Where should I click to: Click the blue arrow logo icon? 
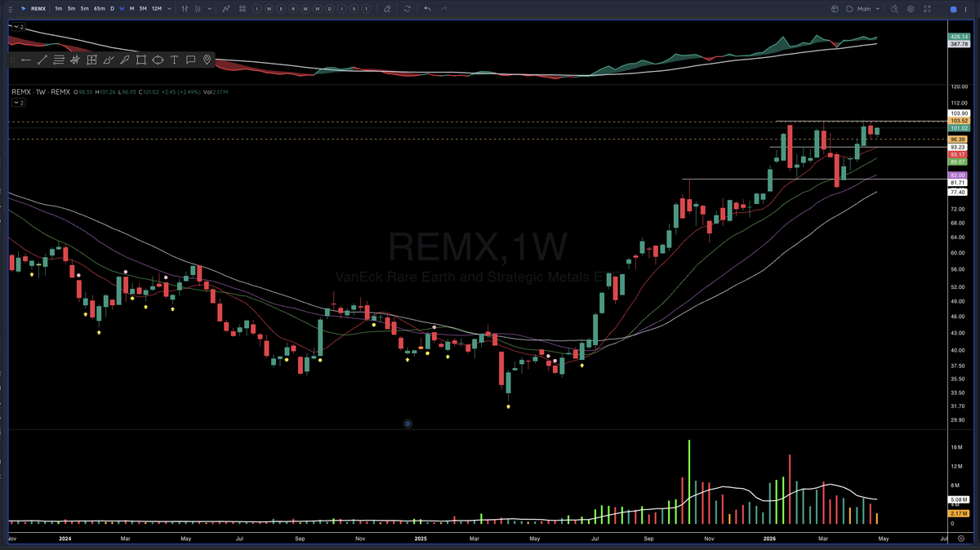(23, 8)
